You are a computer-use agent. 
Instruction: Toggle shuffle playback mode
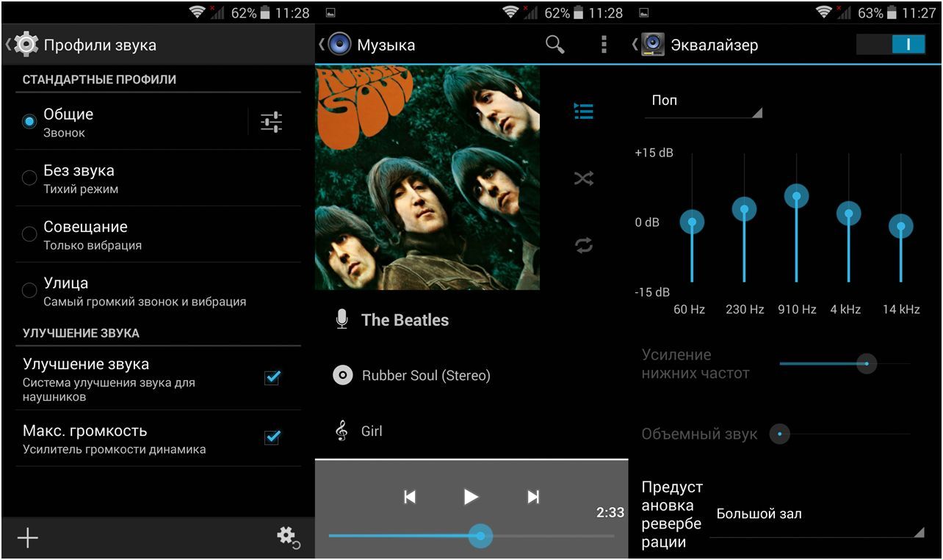pyautogui.click(x=583, y=178)
